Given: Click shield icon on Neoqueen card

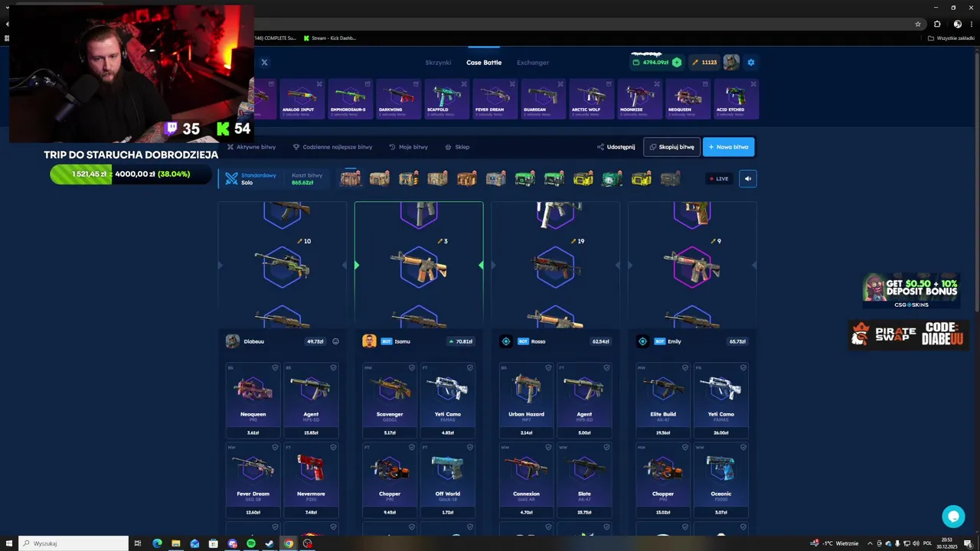Looking at the screenshot, I should pyautogui.click(x=275, y=368).
